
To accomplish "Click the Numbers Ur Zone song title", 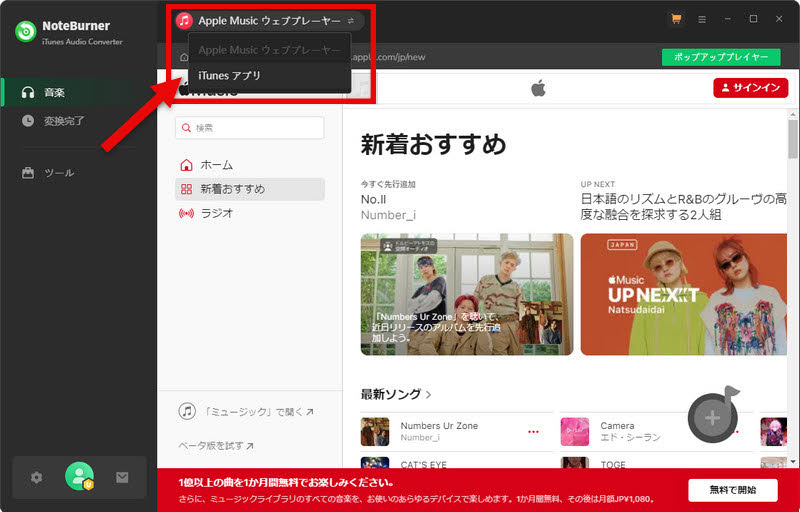I will click(439, 426).
